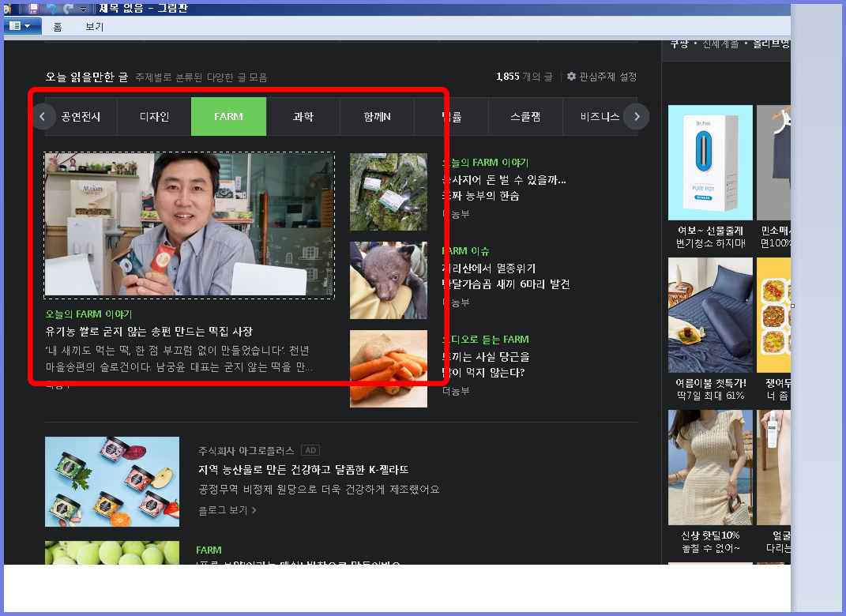Click the article summary starting '내 새끼도 먹는 떡'
The image size is (846, 616).
point(179,359)
